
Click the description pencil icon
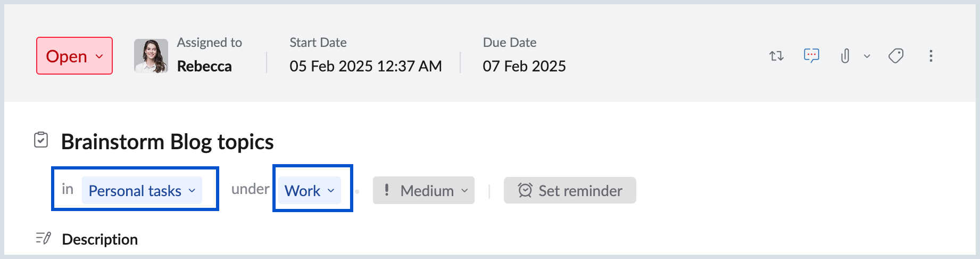click(43, 238)
